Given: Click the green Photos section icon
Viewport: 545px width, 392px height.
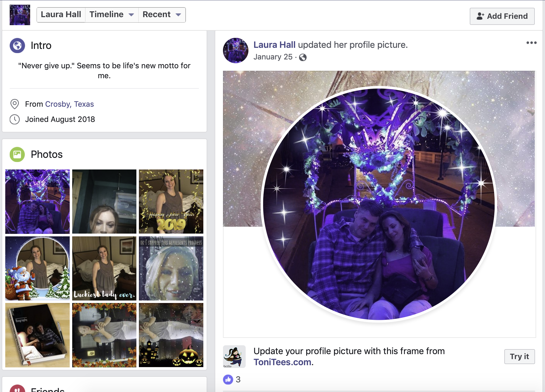Looking at the screenshot, I should (17, 154).
